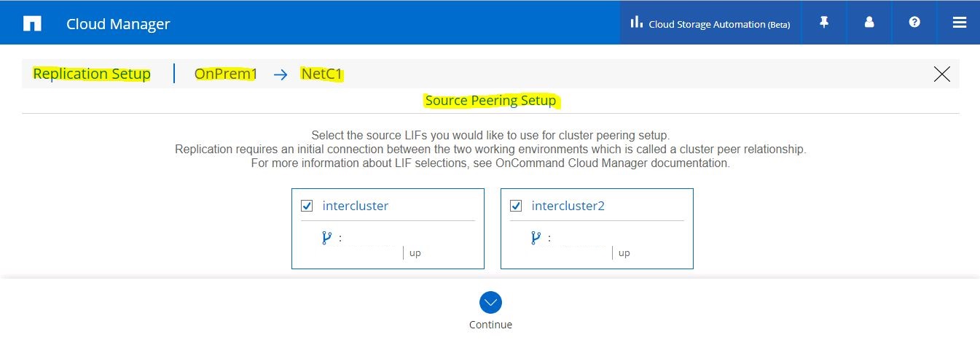Open the help question mark icon
Screen dimensions: 980x340
click(x=914, y=23)
